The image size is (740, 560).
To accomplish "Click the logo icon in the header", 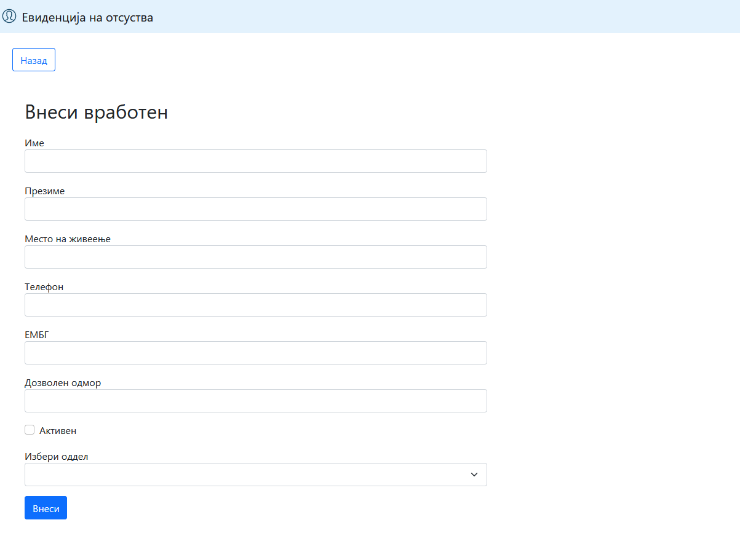I will 9,17.
